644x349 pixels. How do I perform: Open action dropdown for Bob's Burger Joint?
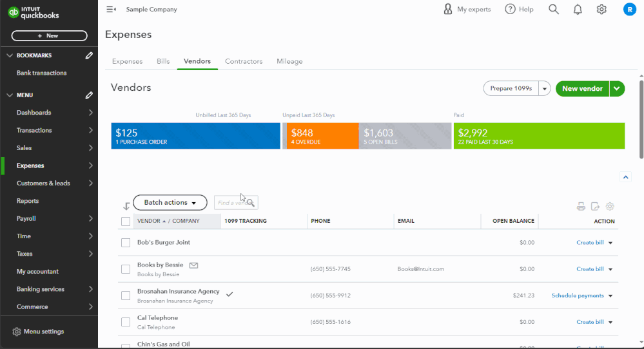(610, 243)
